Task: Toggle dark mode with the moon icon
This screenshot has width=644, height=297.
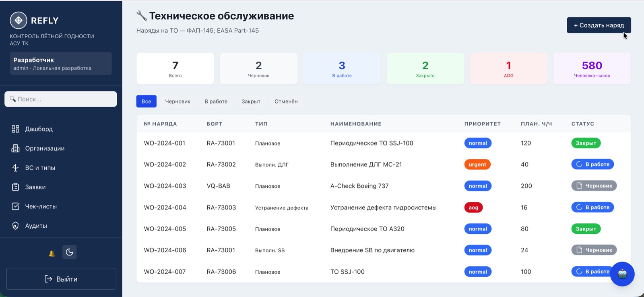Action: 70,252
